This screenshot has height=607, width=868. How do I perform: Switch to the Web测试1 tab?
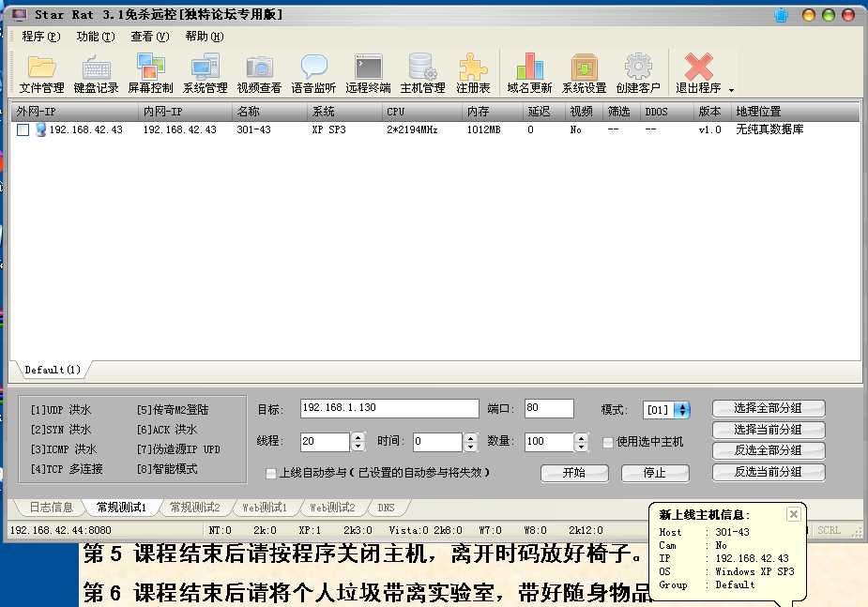pyautogui.click(x=265, y=508)
